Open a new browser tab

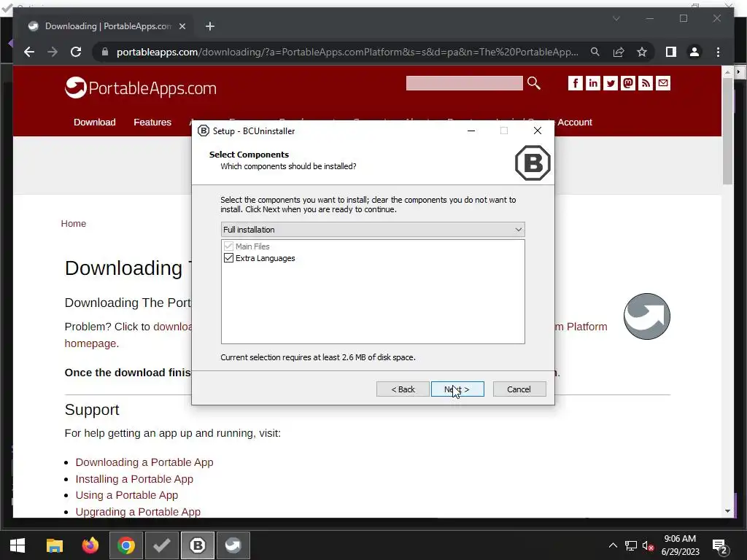click(x=210, y=26)
